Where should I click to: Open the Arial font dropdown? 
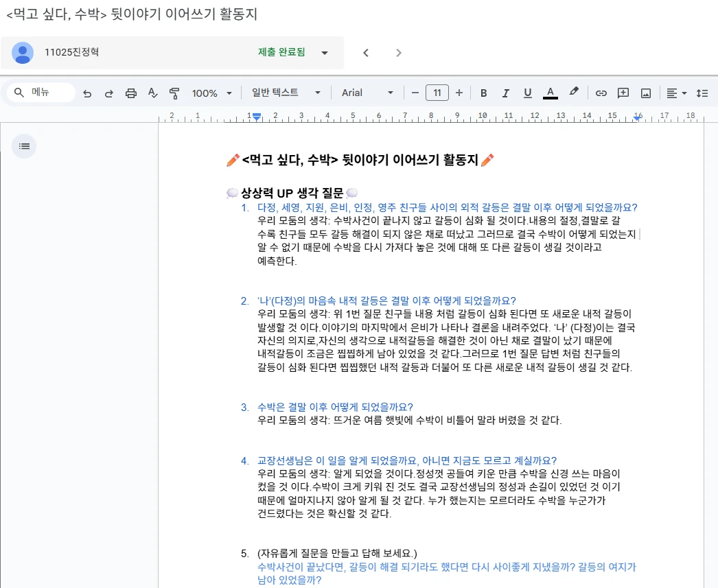tap(367, 93)
